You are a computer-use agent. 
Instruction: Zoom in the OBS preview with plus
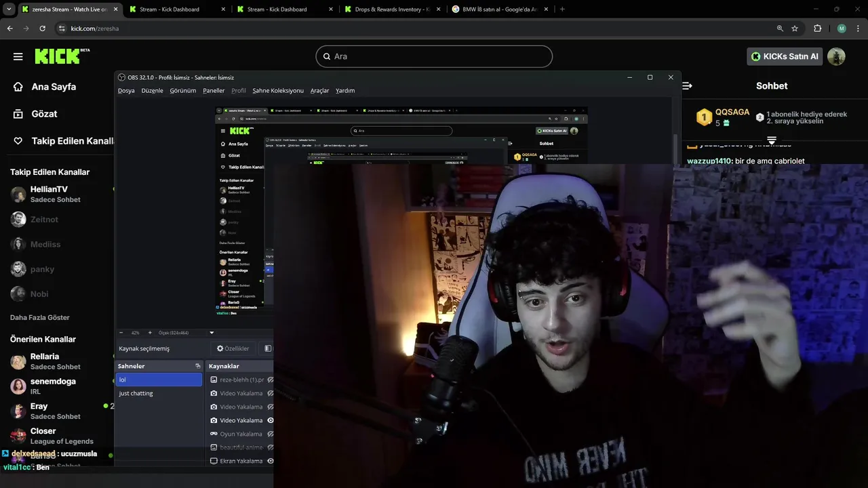point(150,333)
